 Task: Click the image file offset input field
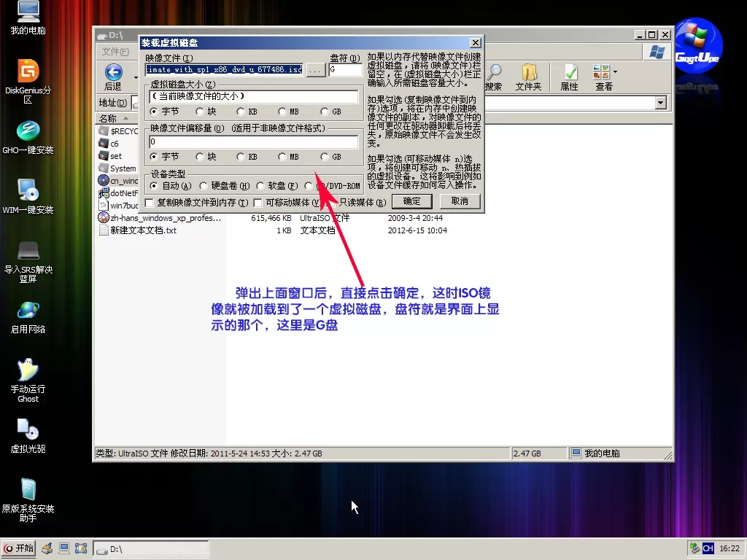[x=253, y=142]
